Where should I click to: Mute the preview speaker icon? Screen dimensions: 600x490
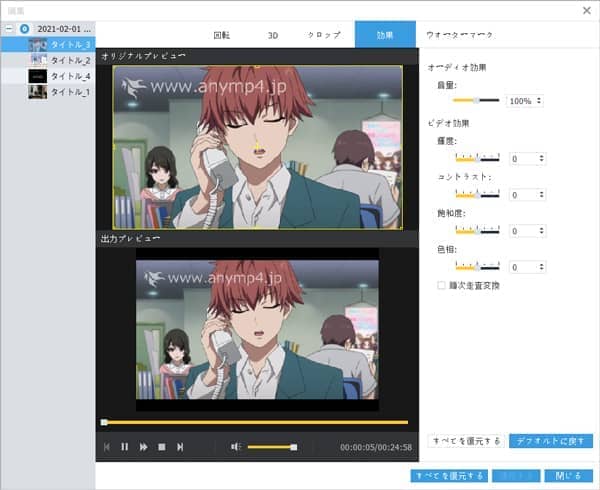coord(236,447)
